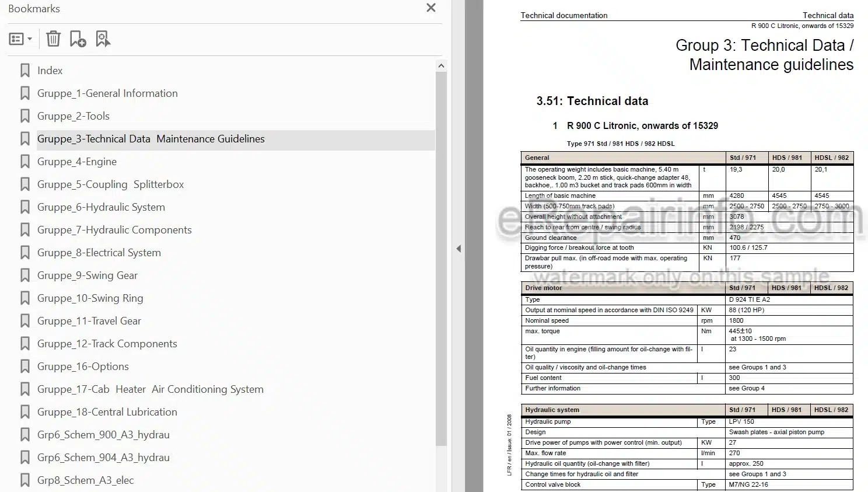Image resolution: width=868 pixels, height=492 pixels.
Task: Click the '88 (120 HP)' output value
Action: [747, 310]
